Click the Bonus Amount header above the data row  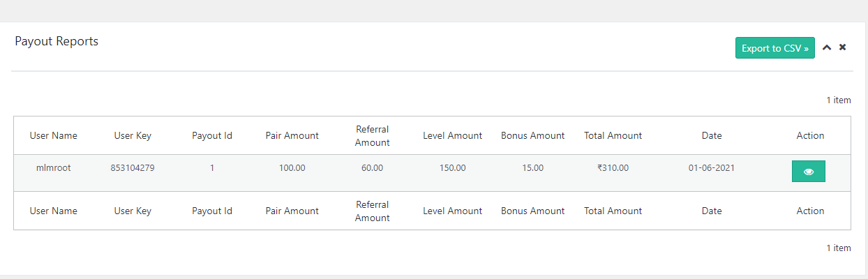pyautogui.click(x=532, y=135)
